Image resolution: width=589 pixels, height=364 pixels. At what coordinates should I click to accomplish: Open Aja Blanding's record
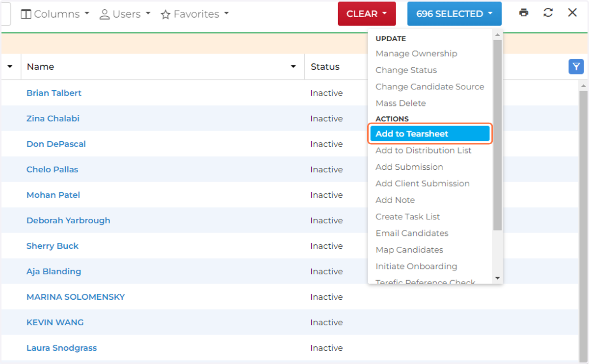[54, 272]
